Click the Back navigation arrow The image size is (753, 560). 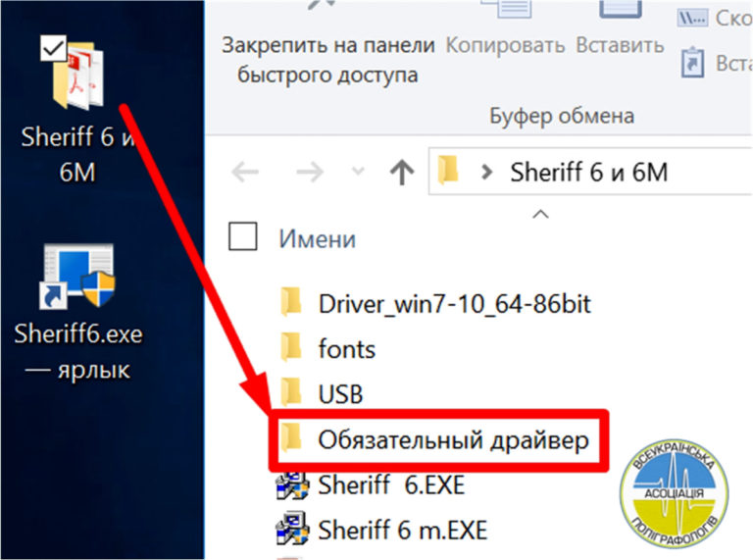(244, 173)
